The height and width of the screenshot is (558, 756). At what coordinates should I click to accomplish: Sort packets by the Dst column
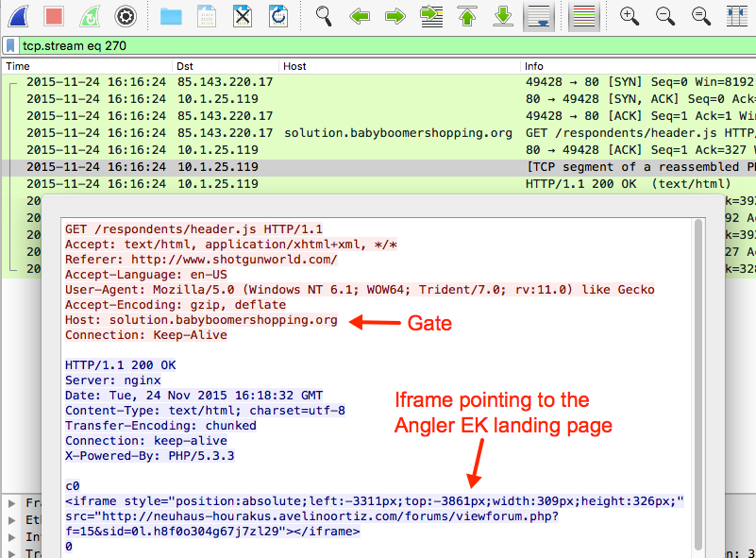pyautogui.click(x=226, y=66)
